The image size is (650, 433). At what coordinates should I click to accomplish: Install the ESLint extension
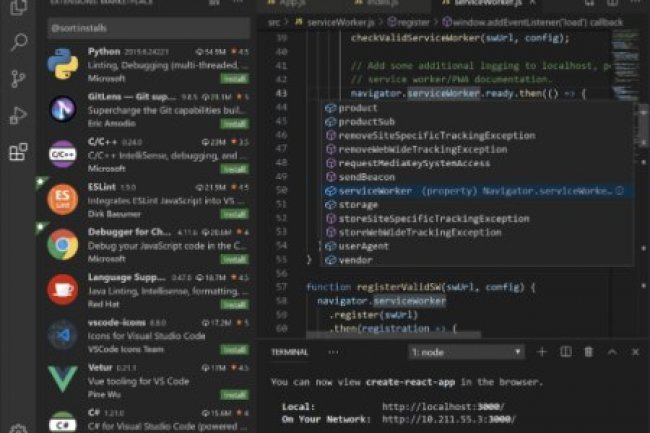[x=234, y=214]
